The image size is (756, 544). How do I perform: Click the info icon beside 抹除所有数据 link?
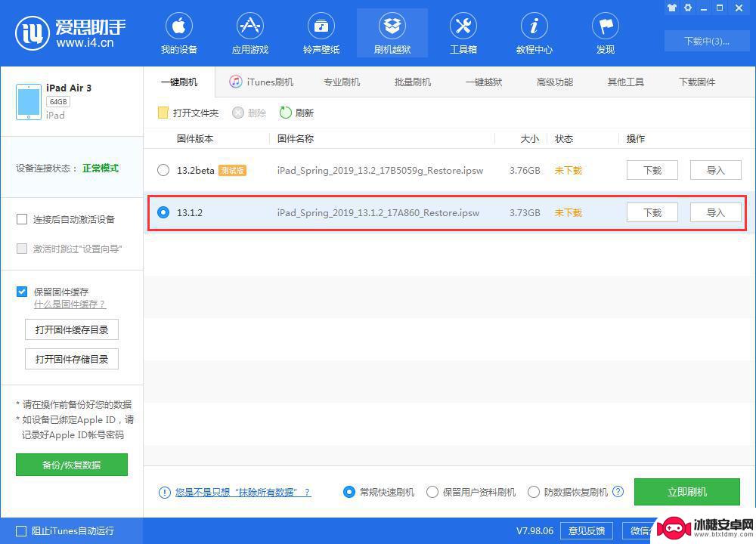pyautogui.click(x=164, y=493)
